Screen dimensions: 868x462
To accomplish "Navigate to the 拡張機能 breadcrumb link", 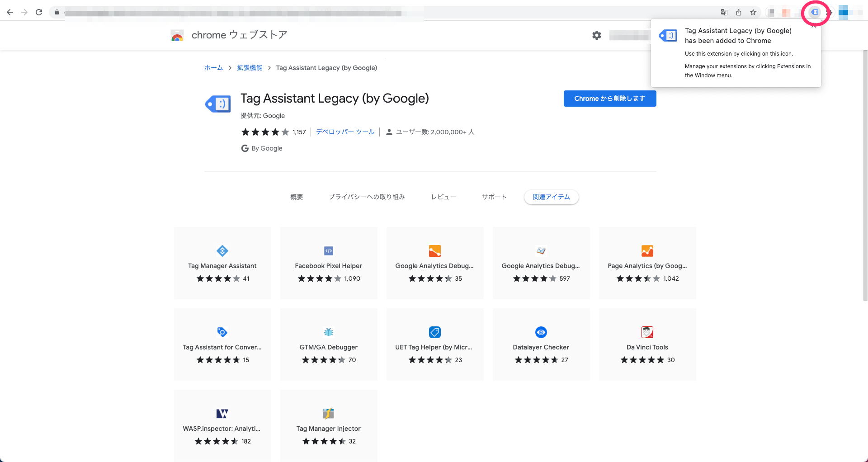I will coord(249,68).
